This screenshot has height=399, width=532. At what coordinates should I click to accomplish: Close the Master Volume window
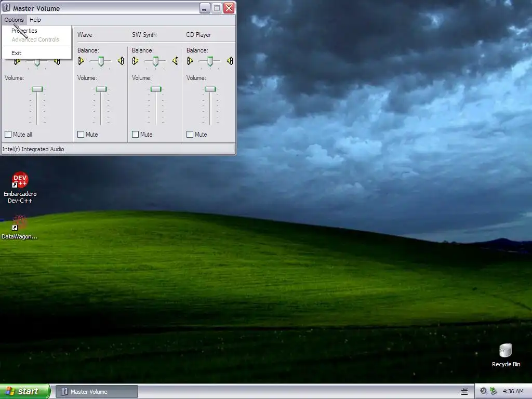point(229,8)
